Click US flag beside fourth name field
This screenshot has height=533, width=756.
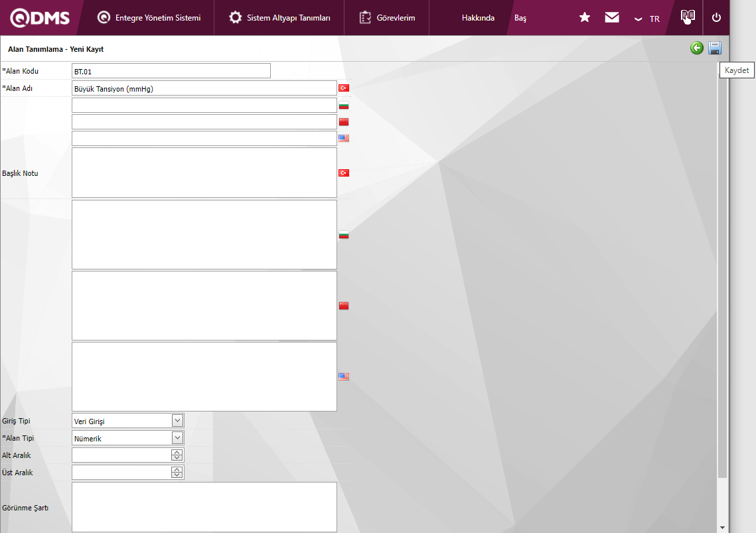(344, 139)
